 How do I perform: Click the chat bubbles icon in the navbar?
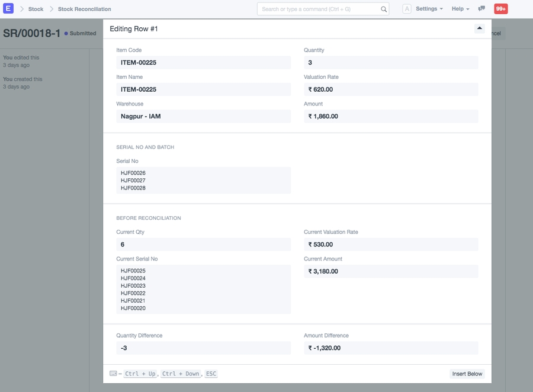481,8
